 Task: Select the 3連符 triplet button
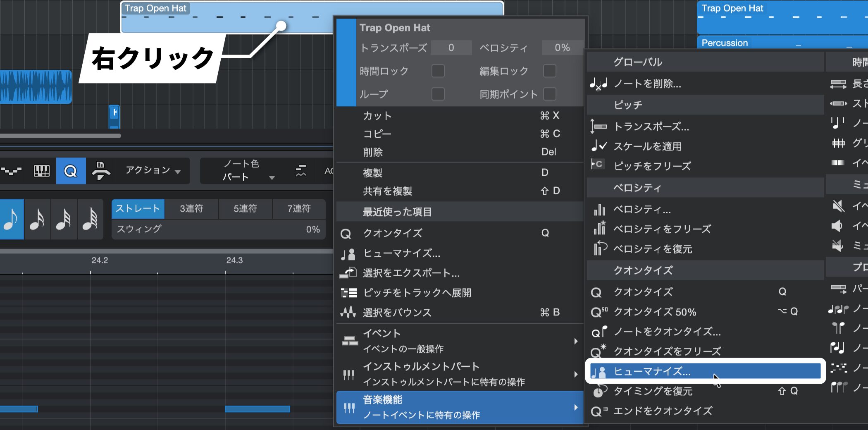click(x=191, y=209)
